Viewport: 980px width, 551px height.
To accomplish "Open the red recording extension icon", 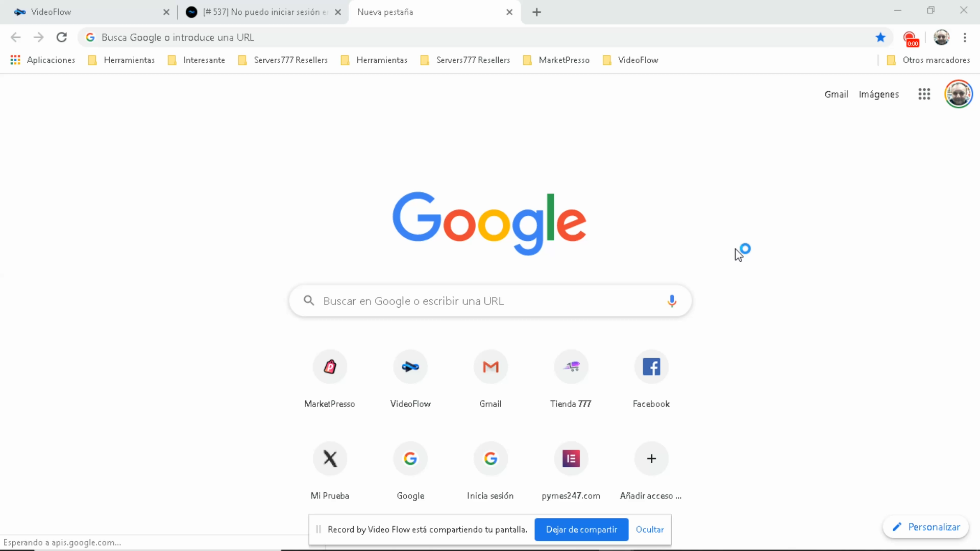I will [911, 39].
